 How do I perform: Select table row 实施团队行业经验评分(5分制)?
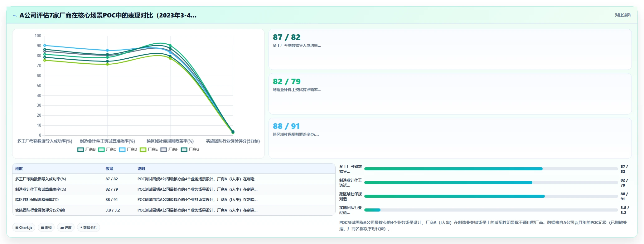[x=174, y=210]
